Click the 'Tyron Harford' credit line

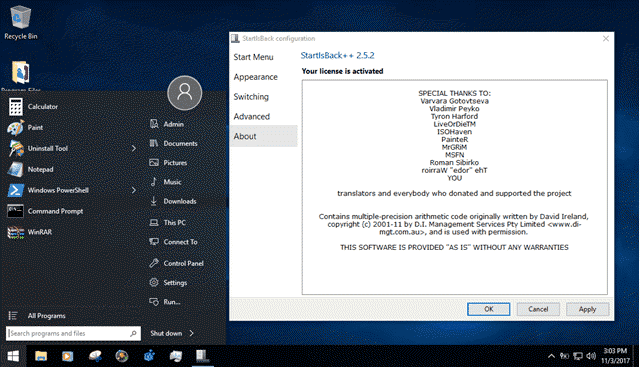[x=454, y=116]
